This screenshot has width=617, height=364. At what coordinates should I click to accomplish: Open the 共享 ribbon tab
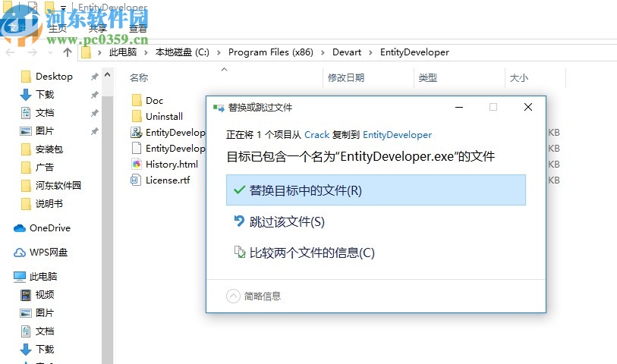coord(98,29)
